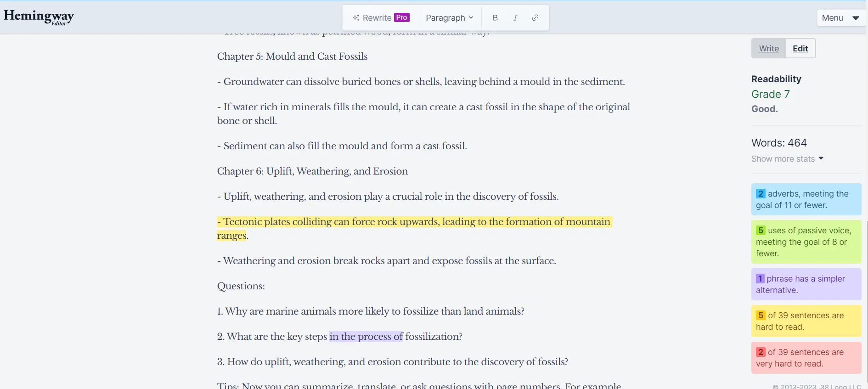The image size is (868, 389).
Task: Click the red very hard to read card
Action: pos(806,358)
